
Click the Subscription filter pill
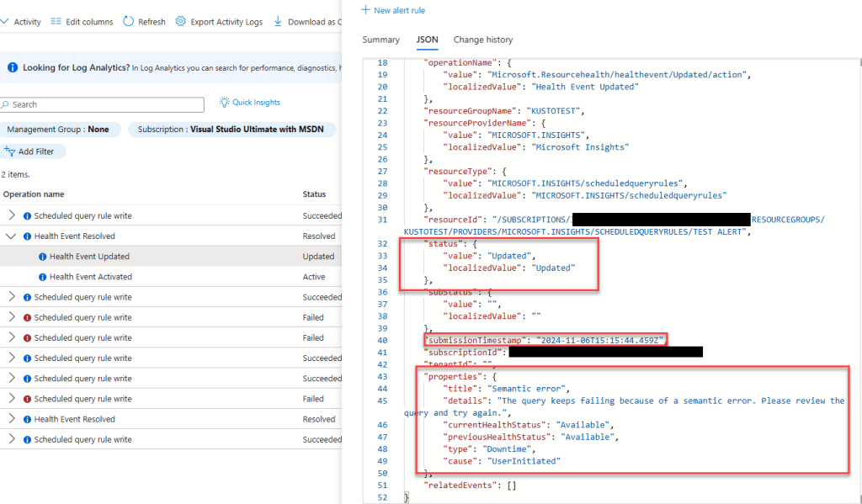coord(231,130)
